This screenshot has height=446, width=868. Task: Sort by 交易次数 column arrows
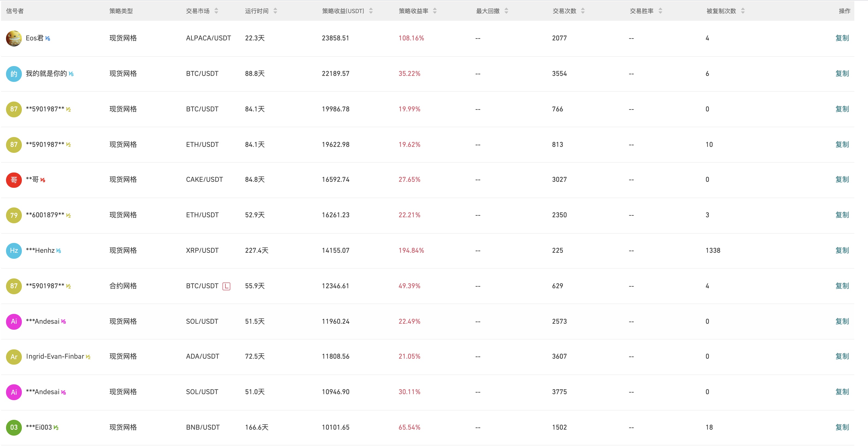[x=583, y=11]
